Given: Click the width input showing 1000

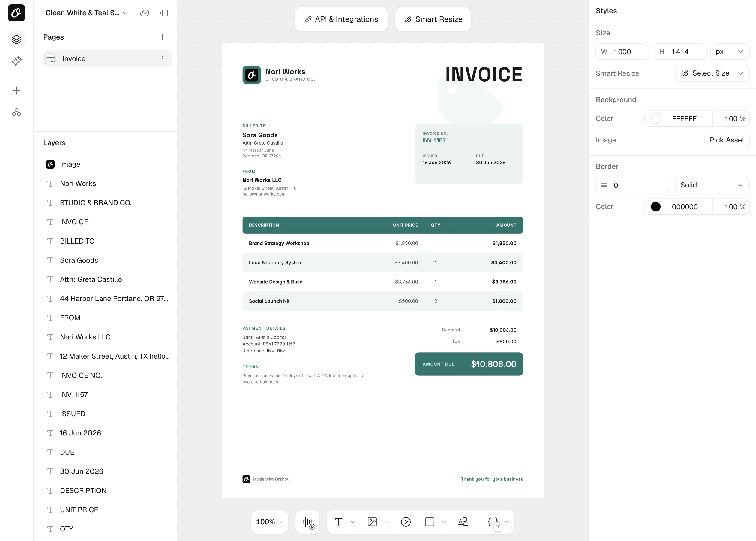Looking at the screenshot, I should tap(622, 52).
